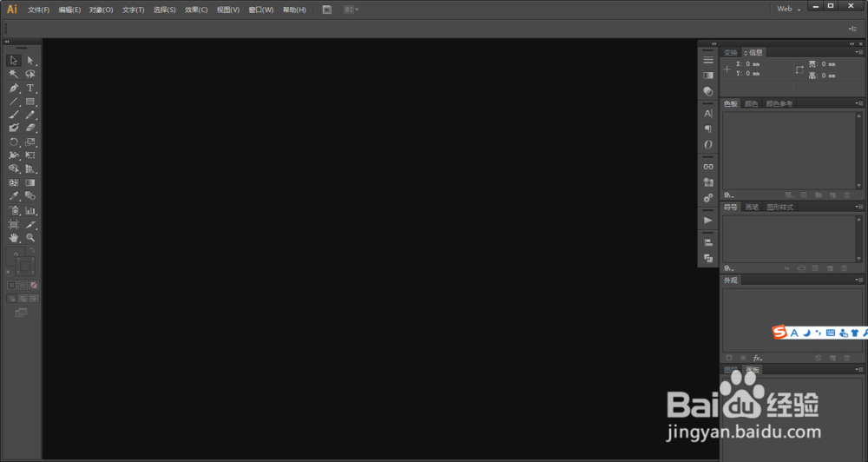
Task: Select the Gradient tool in toolbox
Action: click(x=30, y=183)
